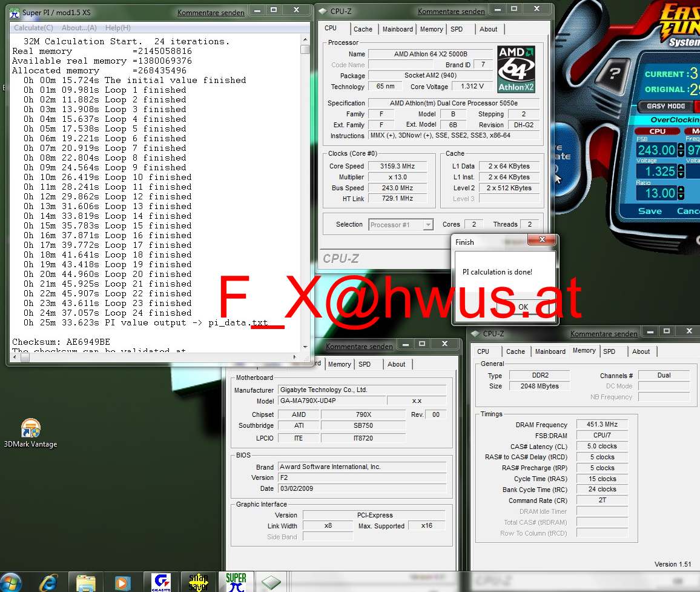Open the Processor #1 selection dropdown
The image size is (700, 592).
coord(428,225)
